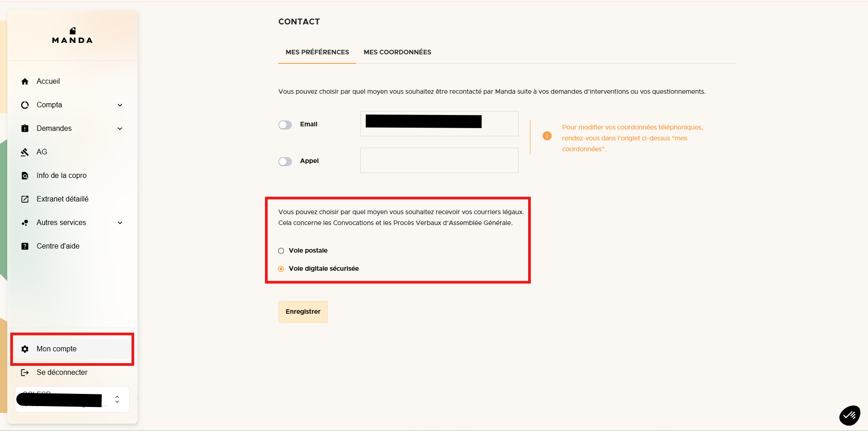Click the Centre d'aide question icon
The width and height of the screenshot is (868, 431).
click(x=25, y=246)
